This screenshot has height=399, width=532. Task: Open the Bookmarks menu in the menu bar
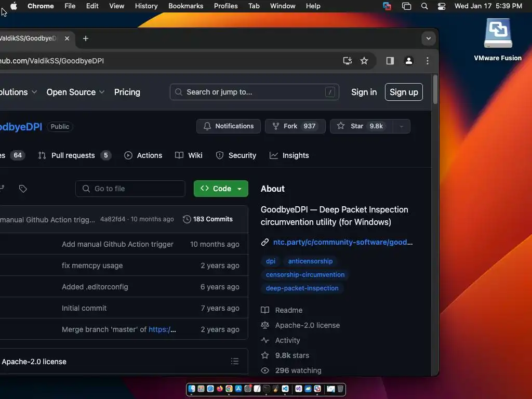coord(185,6)
